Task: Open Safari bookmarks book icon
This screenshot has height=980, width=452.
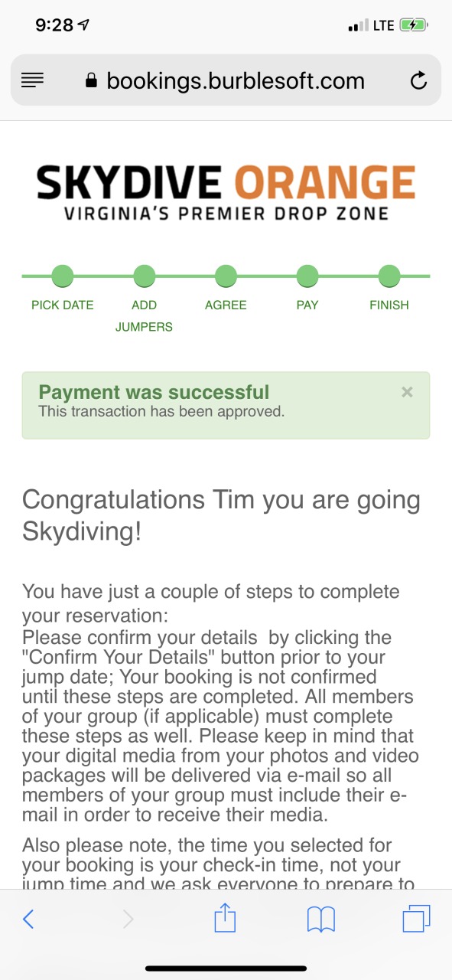Action: tap(321, 919)
